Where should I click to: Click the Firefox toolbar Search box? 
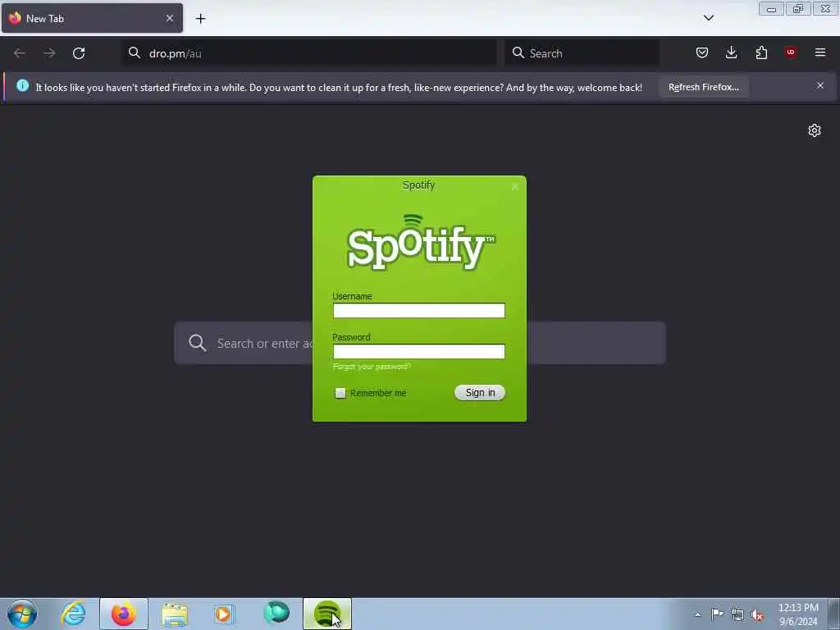click(582, 53)
